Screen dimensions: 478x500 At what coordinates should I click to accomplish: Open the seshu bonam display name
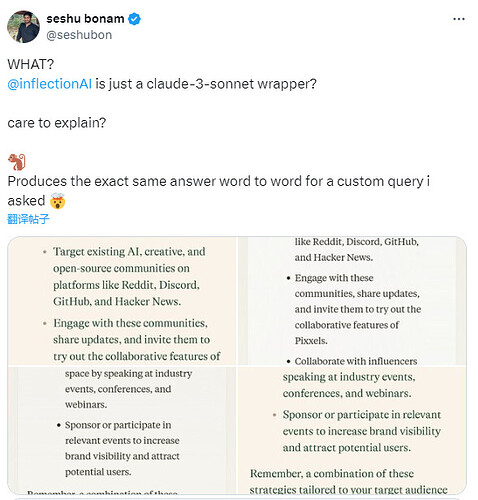[85, 19]
